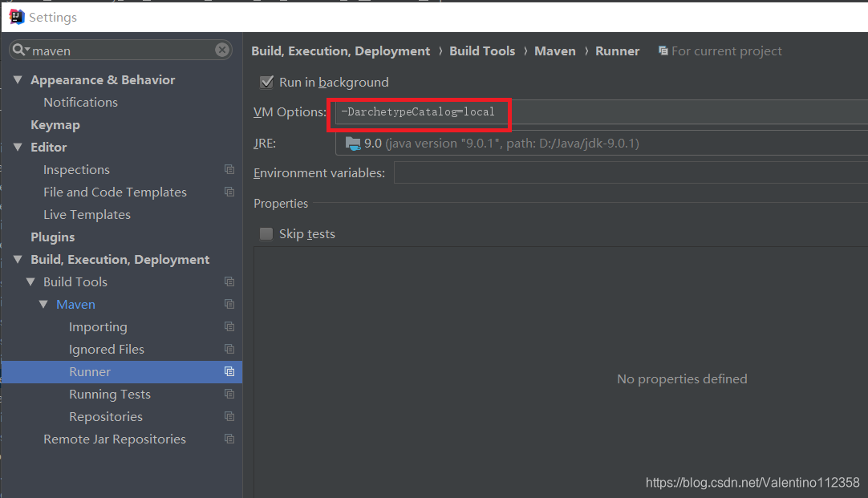Select Ignored Files under Maven
The image size is (868, 498).
click(x=106, y=349)
